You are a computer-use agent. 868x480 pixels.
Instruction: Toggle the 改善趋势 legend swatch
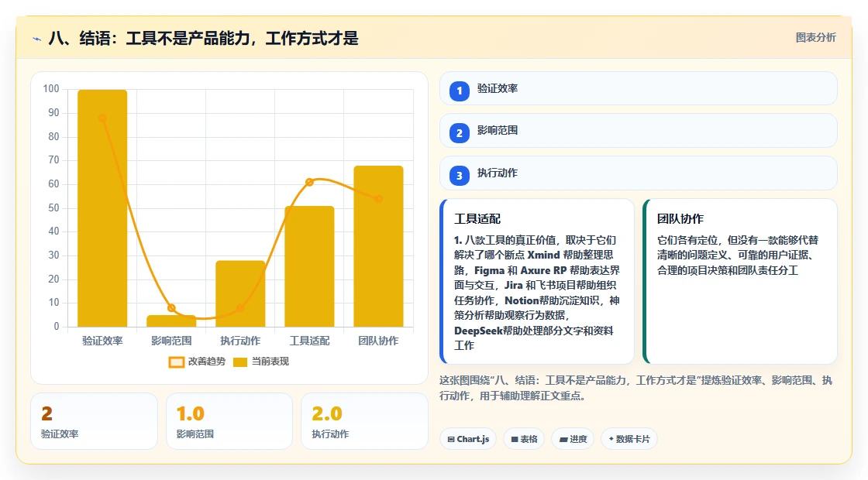(176, 362)
